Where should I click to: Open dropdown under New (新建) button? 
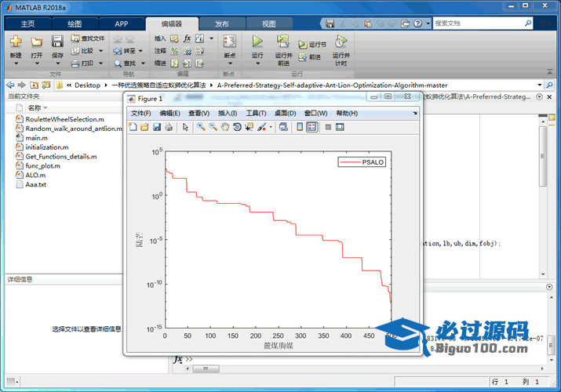16,64
